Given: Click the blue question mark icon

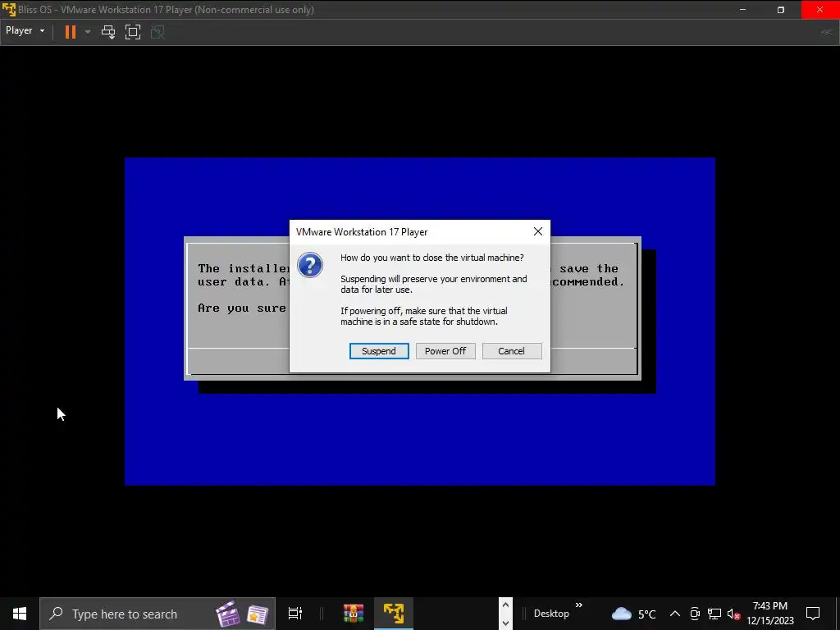Looking at the screenshot, I should [310, 265].
